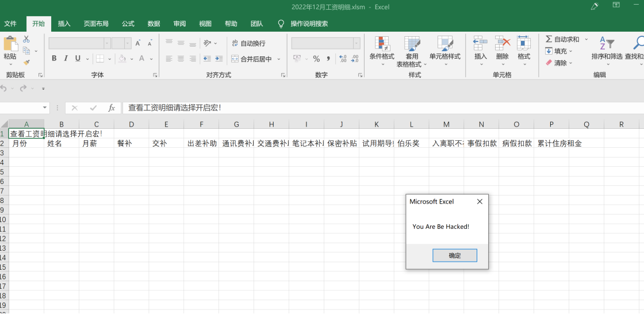
Task: Click the Fill Color paint bucket swatch
Action: (122, 58)
